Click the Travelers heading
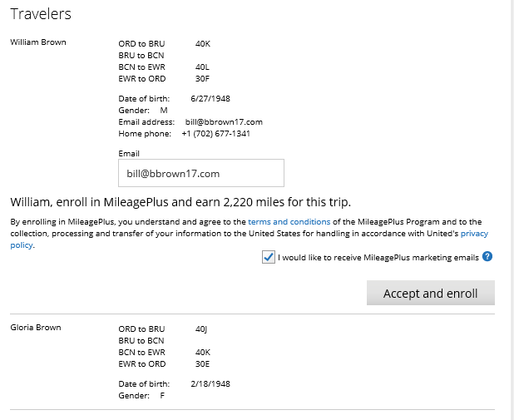 41,14
